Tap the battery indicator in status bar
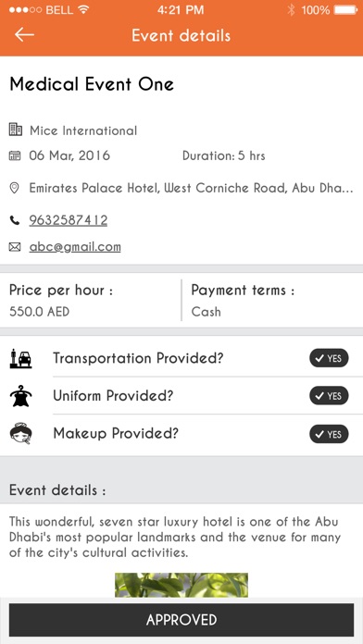This screenshot has height=644, width=363. pyautogui.click(x=345, y=10)
